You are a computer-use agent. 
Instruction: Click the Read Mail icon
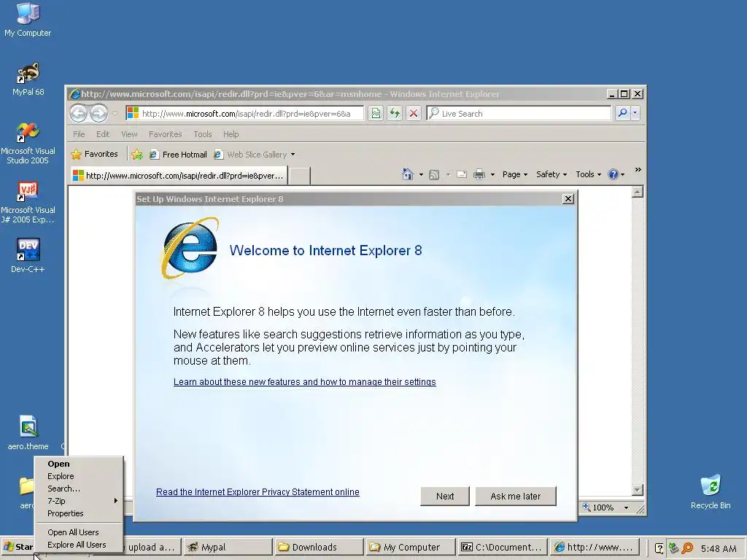click(x=462, y=174)
